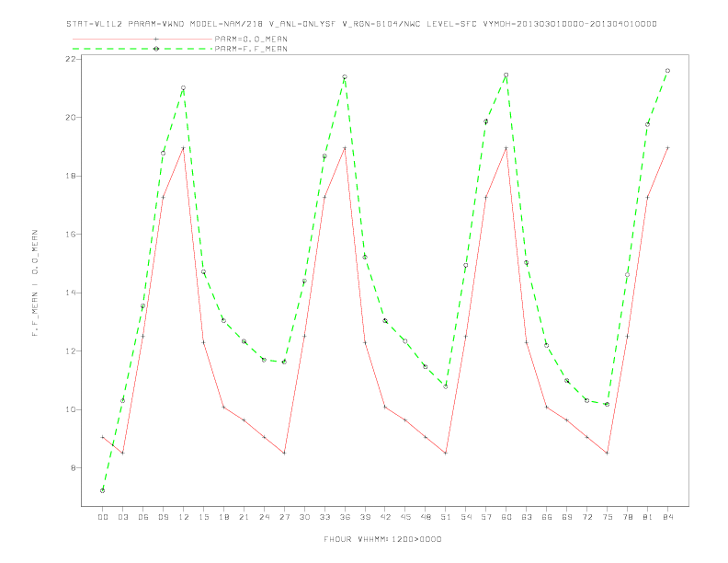728x563 pixels.
Task: Click the green circle marker at hour 12
Action: pos(184,87)
